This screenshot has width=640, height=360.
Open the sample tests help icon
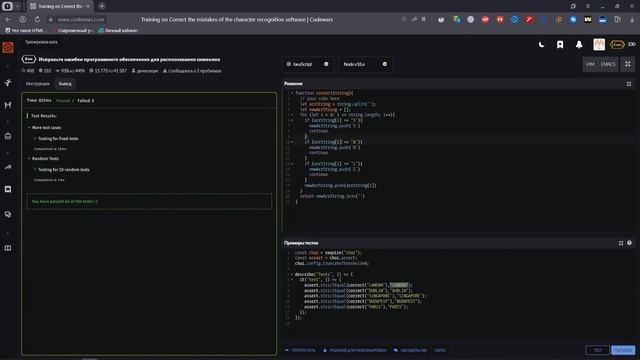[629, 243]
